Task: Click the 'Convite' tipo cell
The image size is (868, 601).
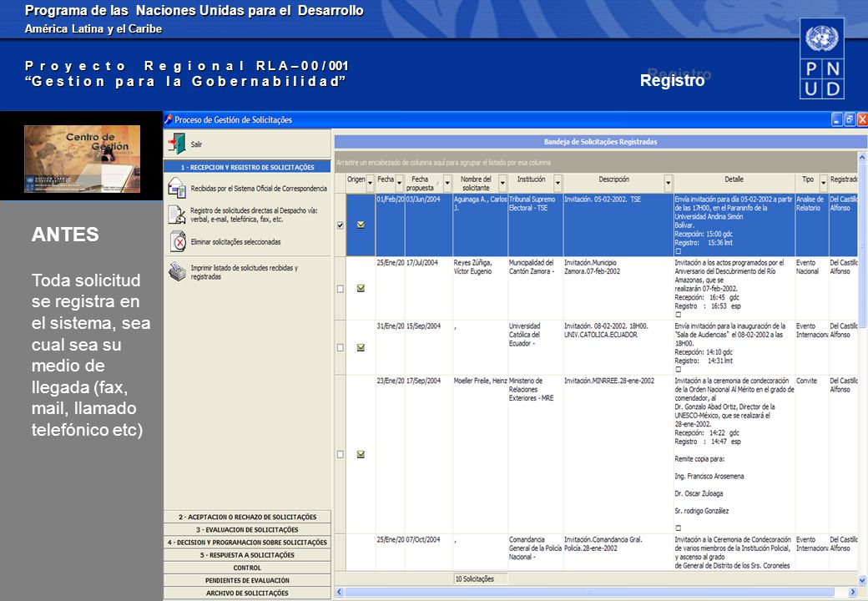Action: (811, 454)
